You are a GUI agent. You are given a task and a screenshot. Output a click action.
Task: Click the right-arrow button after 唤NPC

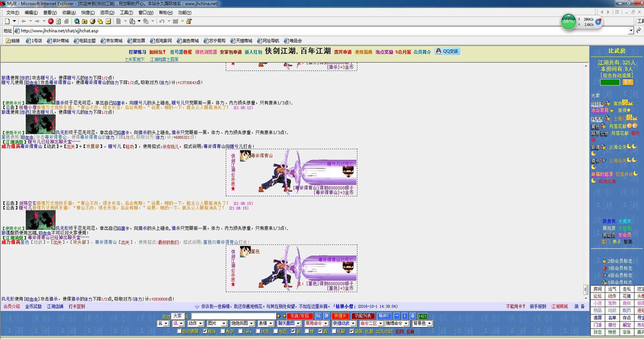click(x=396, y=316)
